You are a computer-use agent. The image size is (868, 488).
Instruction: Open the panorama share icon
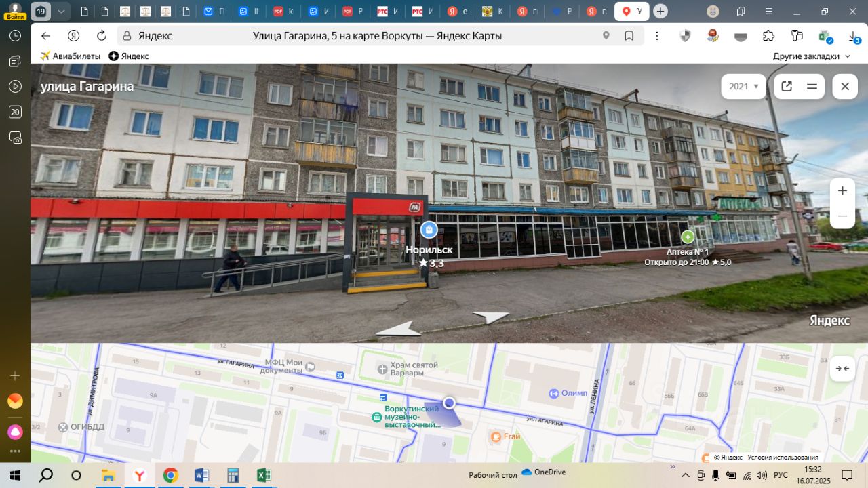(x=787, y=86)
